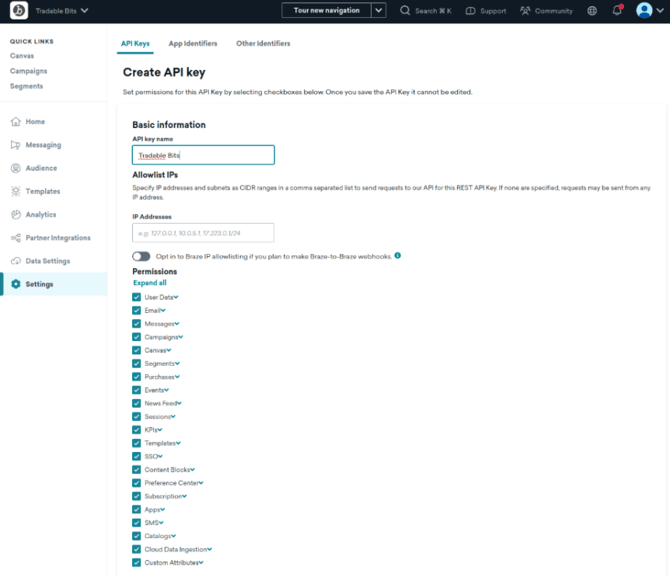Click the globe language icon
670x577 pixels.
[x=592, y=11]
